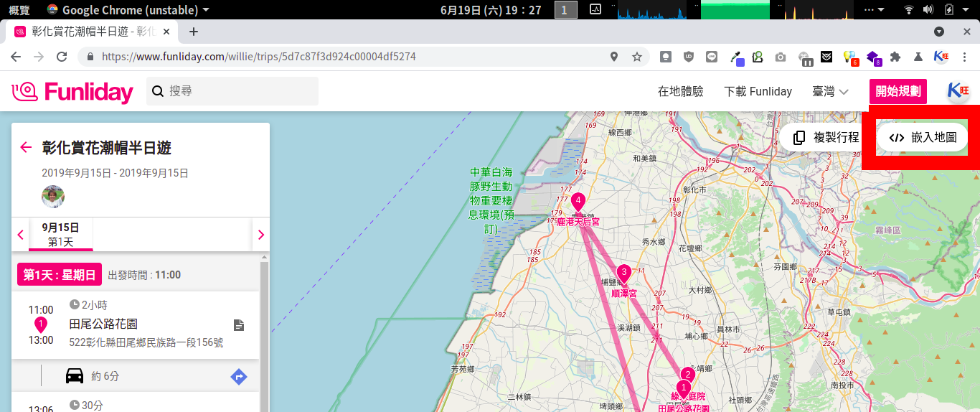
Task: Open 在地體驗 menu item
Action: pyautogui.click(x=680, y=92)
